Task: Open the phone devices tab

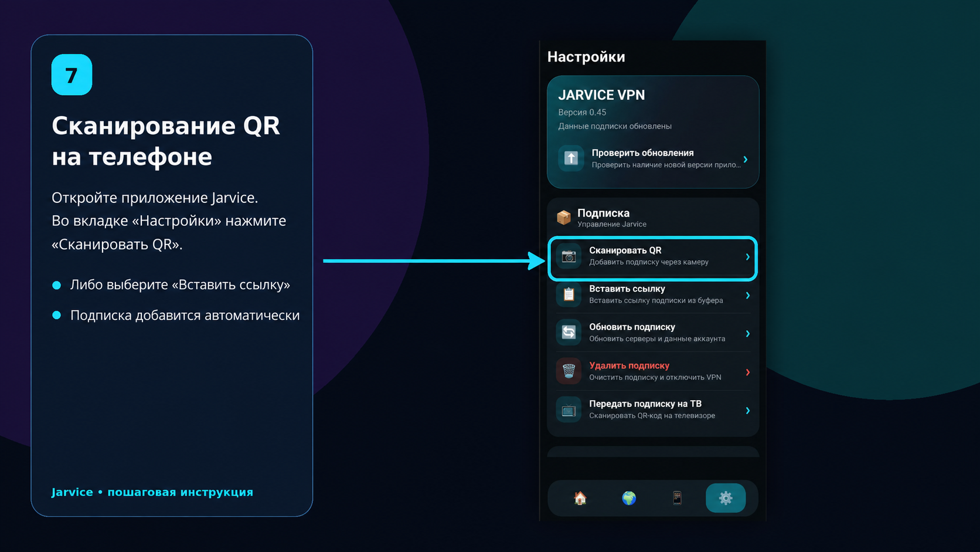Action: (677, 498)
